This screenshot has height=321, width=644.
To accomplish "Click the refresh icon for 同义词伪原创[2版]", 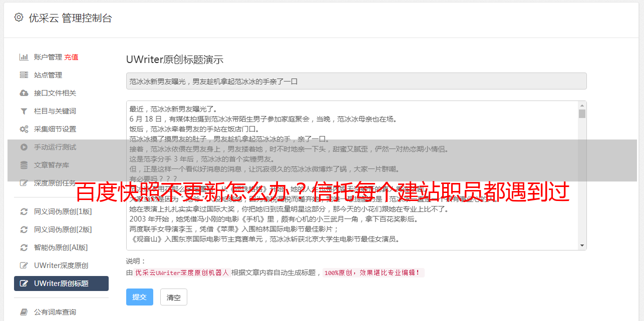I will [x=24, y=229].
